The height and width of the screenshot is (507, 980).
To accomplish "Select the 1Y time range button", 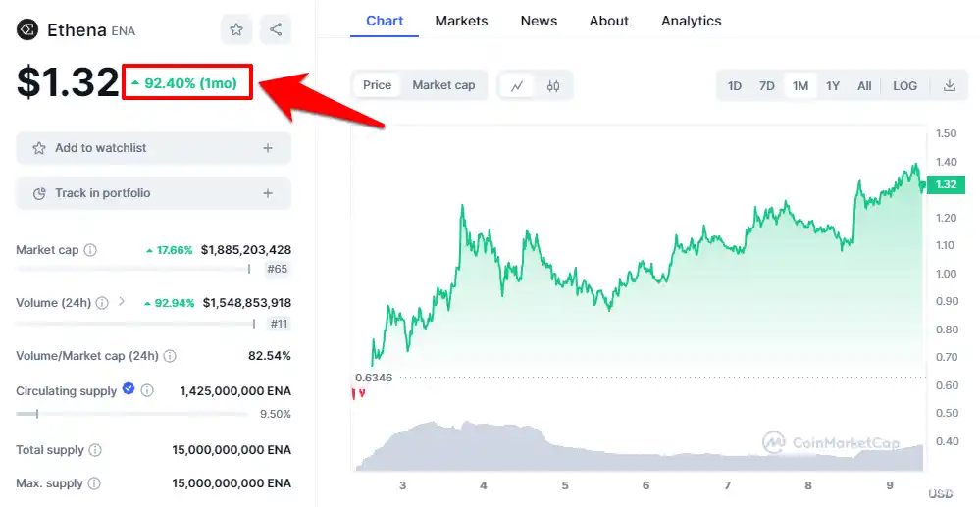I will tap(833, 86).
